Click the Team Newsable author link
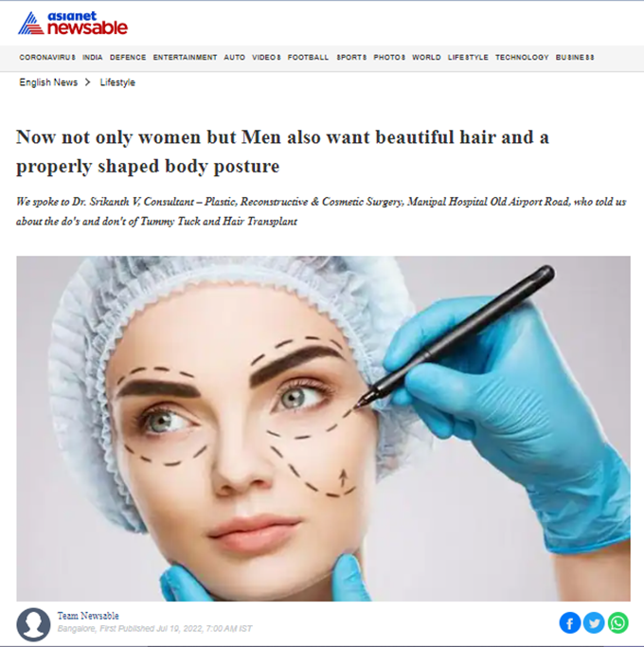 88,616
